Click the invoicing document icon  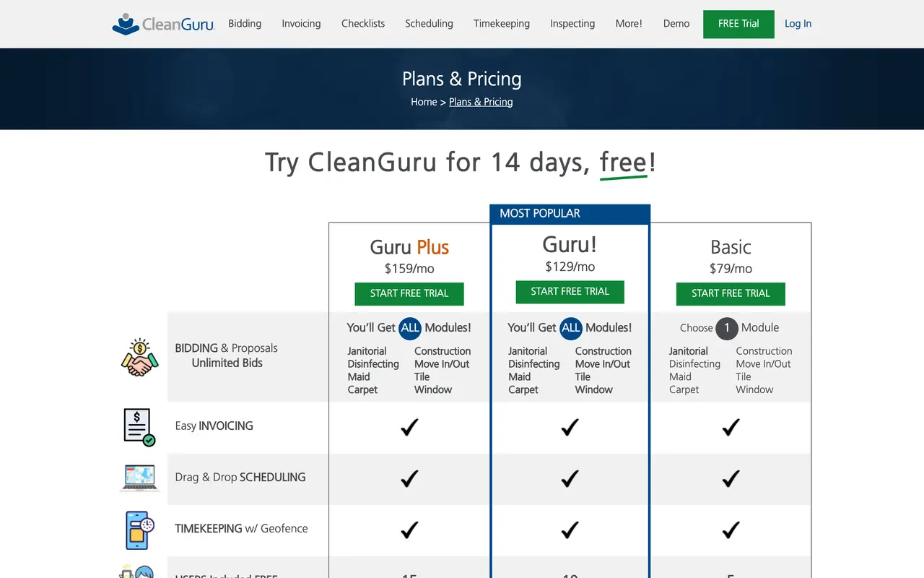pyautogui.click(x=139, y=427)
